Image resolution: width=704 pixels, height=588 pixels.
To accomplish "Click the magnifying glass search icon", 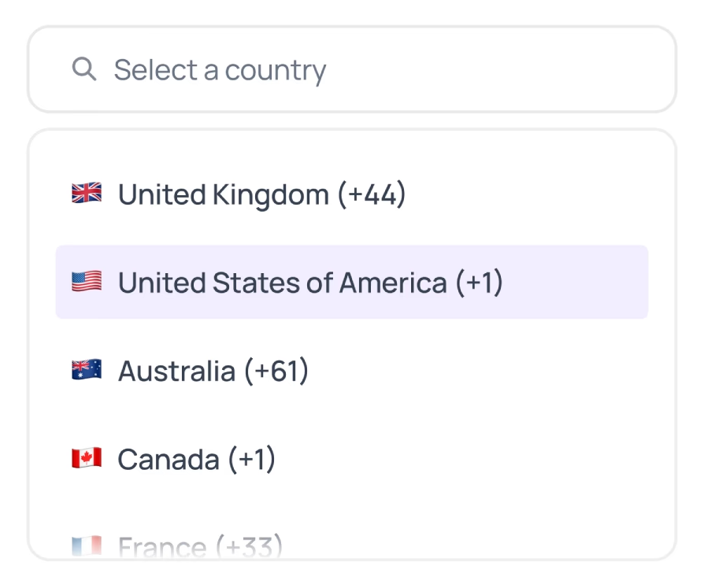I will (84, 69).
